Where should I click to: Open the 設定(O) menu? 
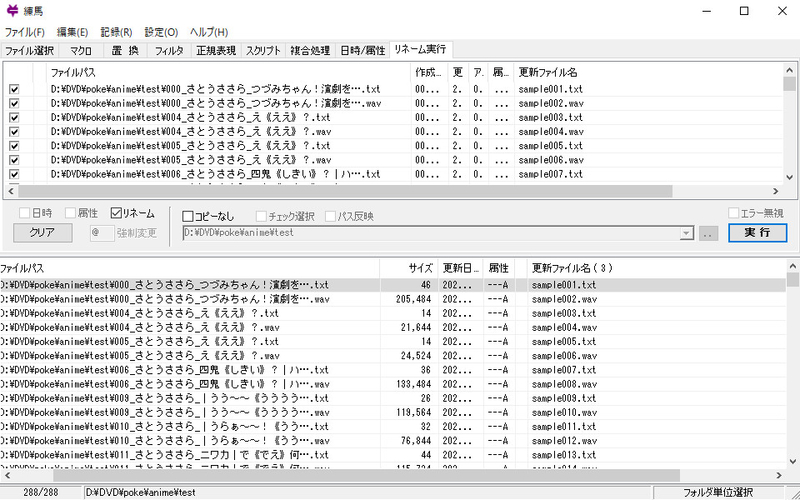(x=161, y=32)
